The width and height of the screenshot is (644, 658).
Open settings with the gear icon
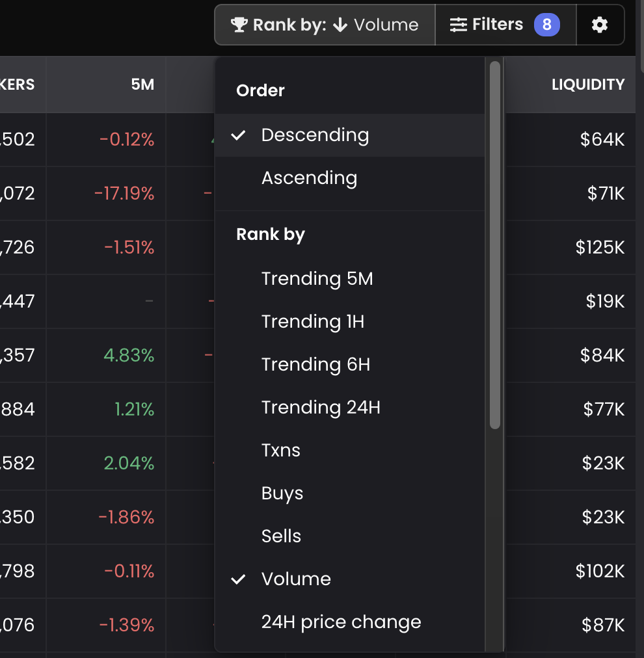[x=600, y=25]
